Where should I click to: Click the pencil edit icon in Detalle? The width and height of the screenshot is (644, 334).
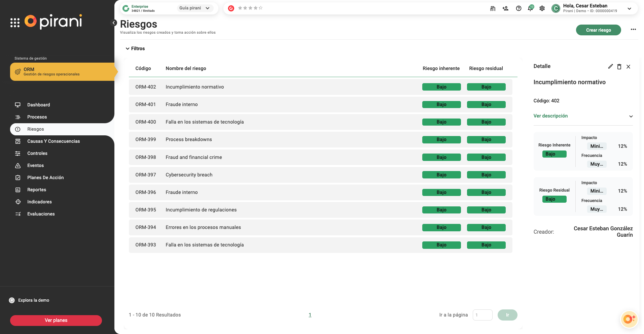click(x=610, y=66)
